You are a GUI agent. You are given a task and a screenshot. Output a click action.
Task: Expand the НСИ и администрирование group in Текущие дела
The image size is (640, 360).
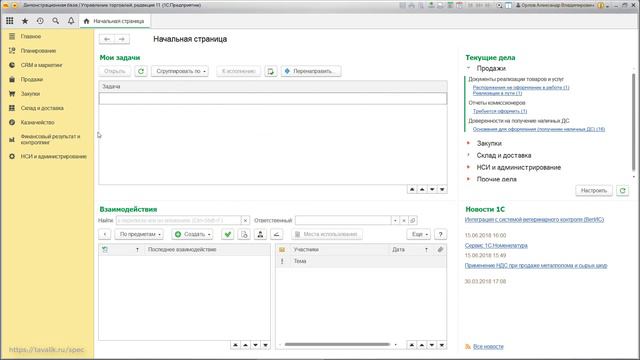pos(469,167)
